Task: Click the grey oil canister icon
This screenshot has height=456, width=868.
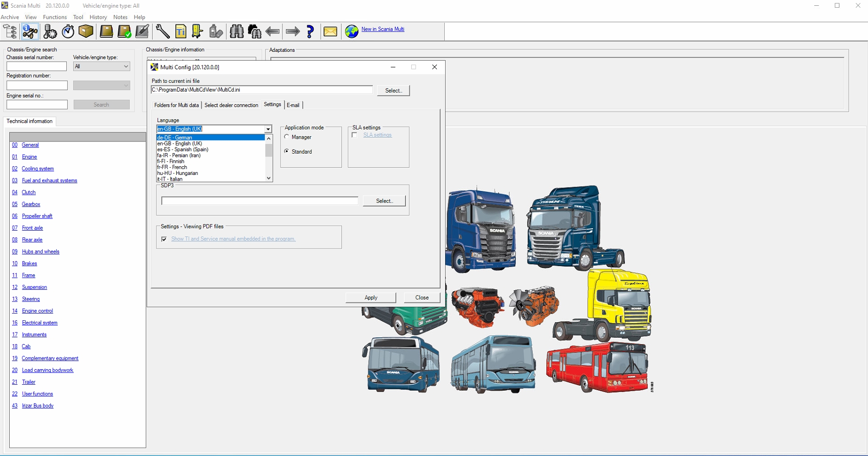Action: [x=216, y=31]
